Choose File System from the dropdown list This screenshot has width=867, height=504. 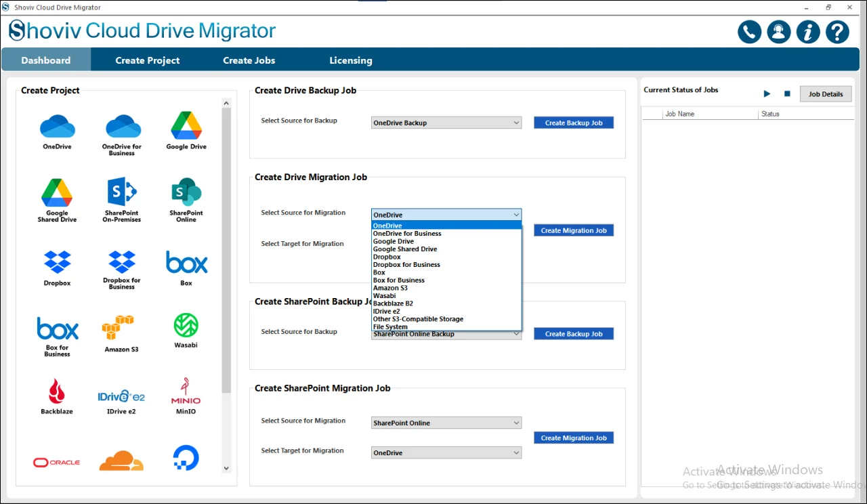point(446,327)
